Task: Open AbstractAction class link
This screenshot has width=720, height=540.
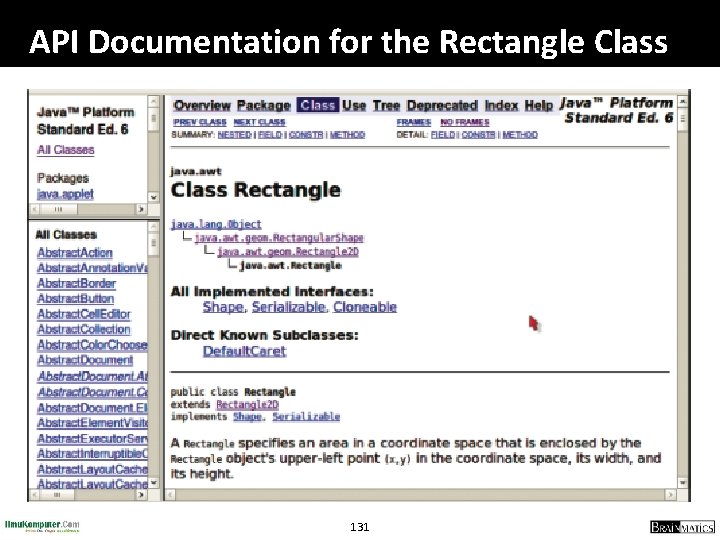Action: 75,253
